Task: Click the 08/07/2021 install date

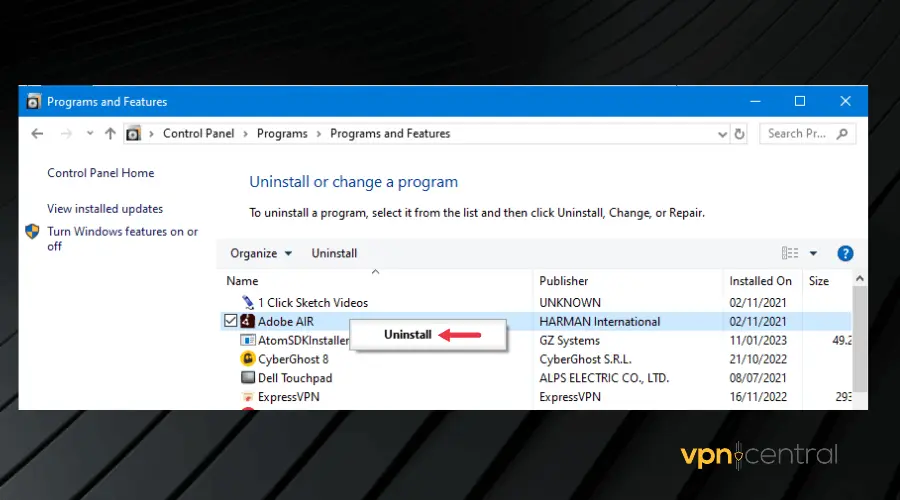Action: (x=758, y=378)
